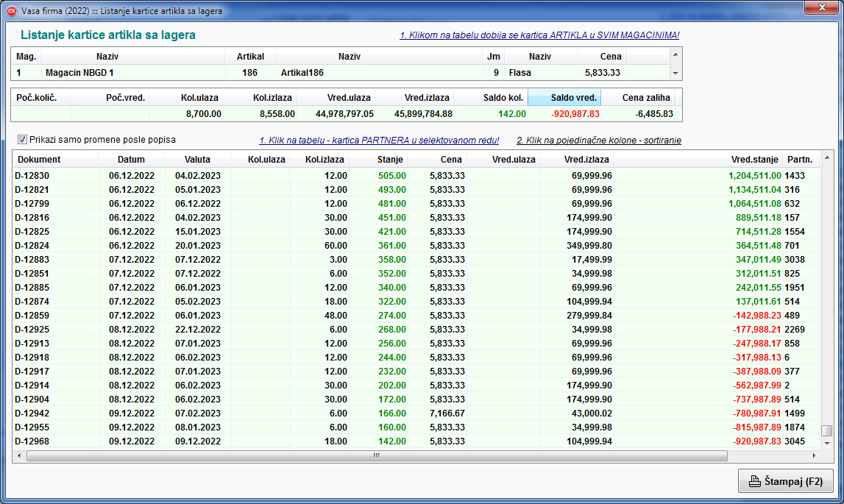Click down arrow of transactions table scrollbar
This screenshot has width=844, height=504.
point(827,443)
